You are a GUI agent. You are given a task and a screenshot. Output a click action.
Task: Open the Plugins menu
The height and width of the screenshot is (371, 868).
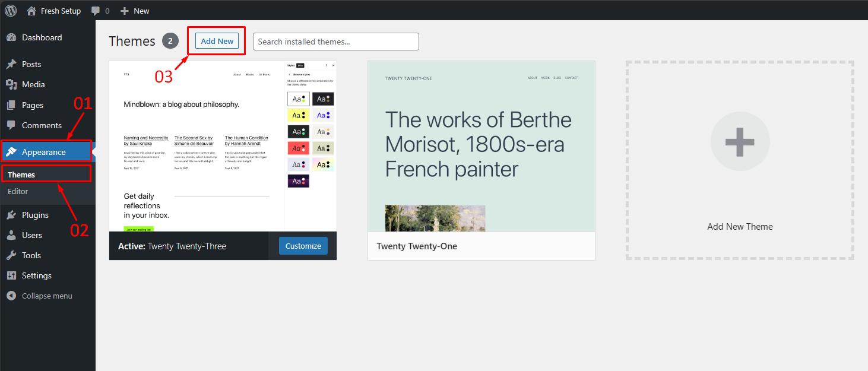(35, 215)
